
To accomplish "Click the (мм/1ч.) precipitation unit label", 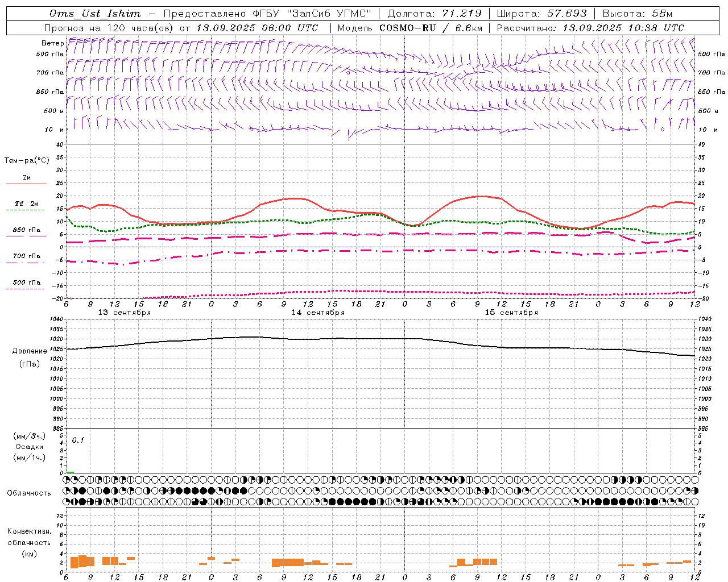I will click(30, 458).
